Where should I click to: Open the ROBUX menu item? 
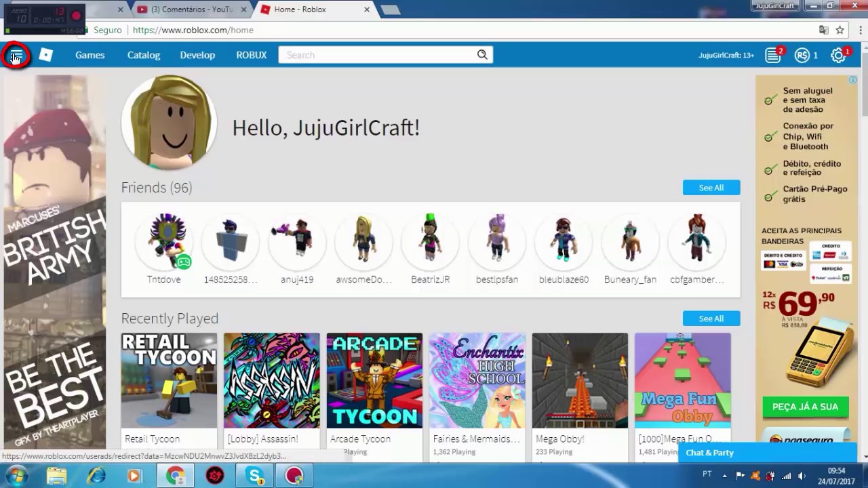pos(252,55)
